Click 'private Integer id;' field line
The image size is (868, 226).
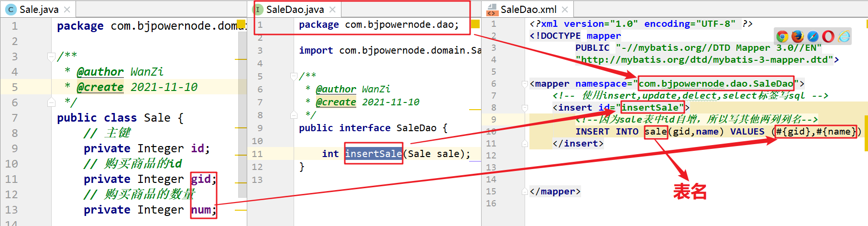pyautogui.click(x=147, y=148)
